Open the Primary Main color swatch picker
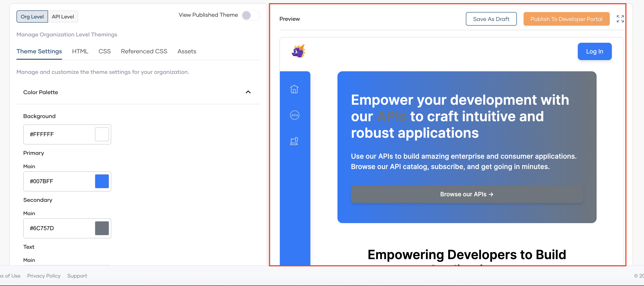The width and height of the screenshot is (644, 286). coord(102,181)
